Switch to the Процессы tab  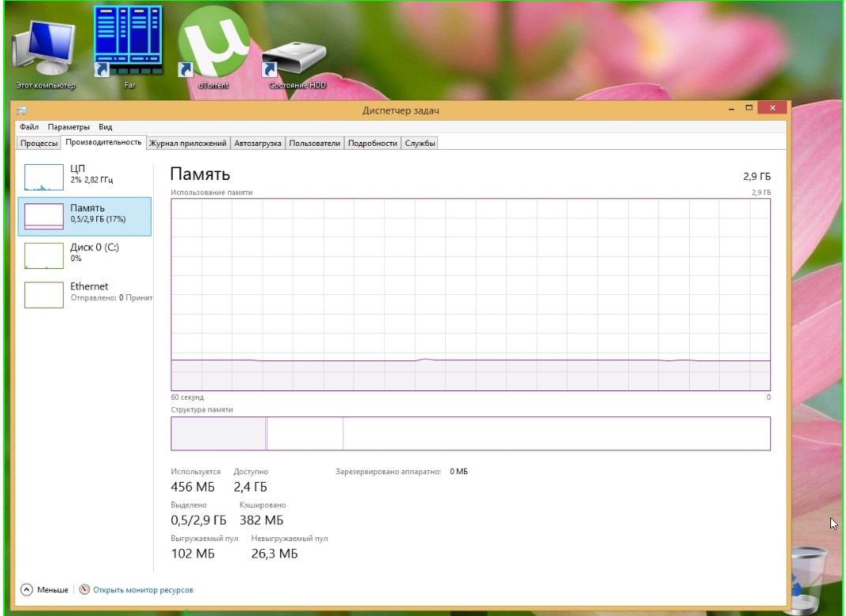[x=39, y=143]
